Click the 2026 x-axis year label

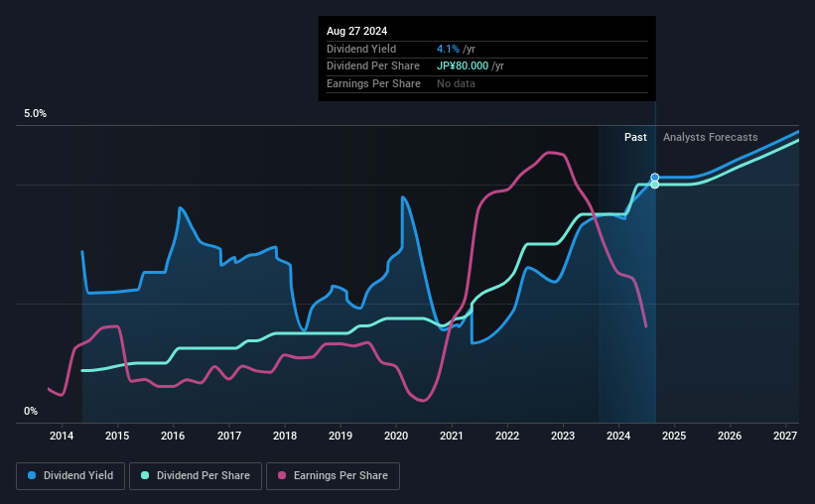(730, 436)
